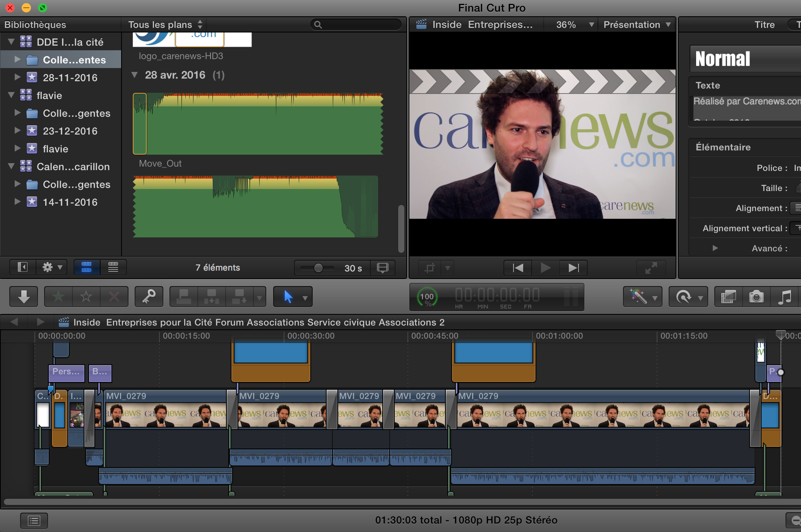Collapse the flavie library
The width and height of the screenshot is (801, 532).
[11, 95]
